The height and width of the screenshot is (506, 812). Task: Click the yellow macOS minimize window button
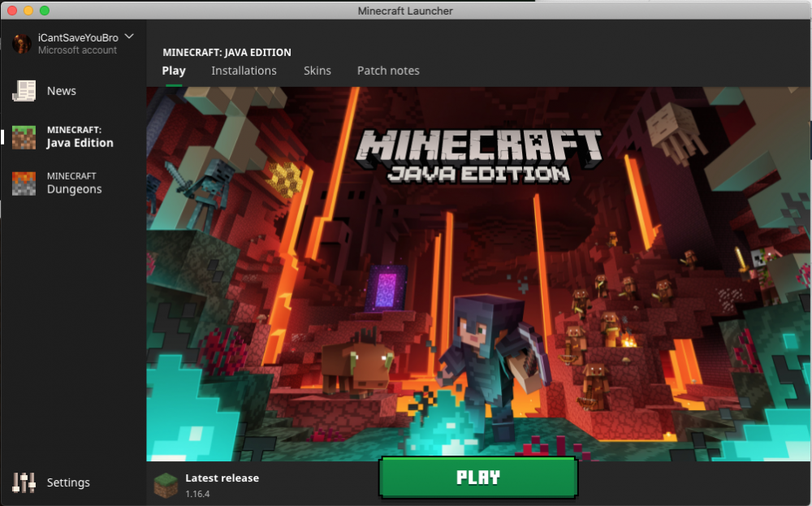coord(28,11)
